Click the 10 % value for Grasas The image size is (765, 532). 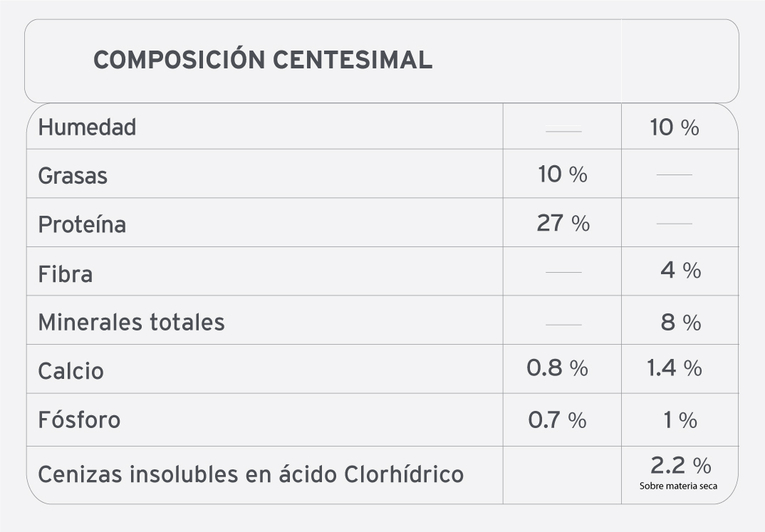563,174
